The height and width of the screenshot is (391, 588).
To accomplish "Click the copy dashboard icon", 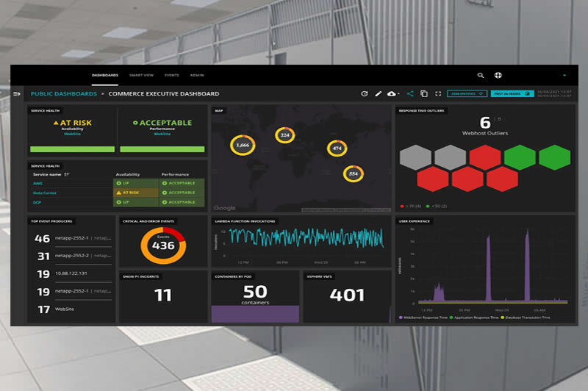I will (423, 94).
